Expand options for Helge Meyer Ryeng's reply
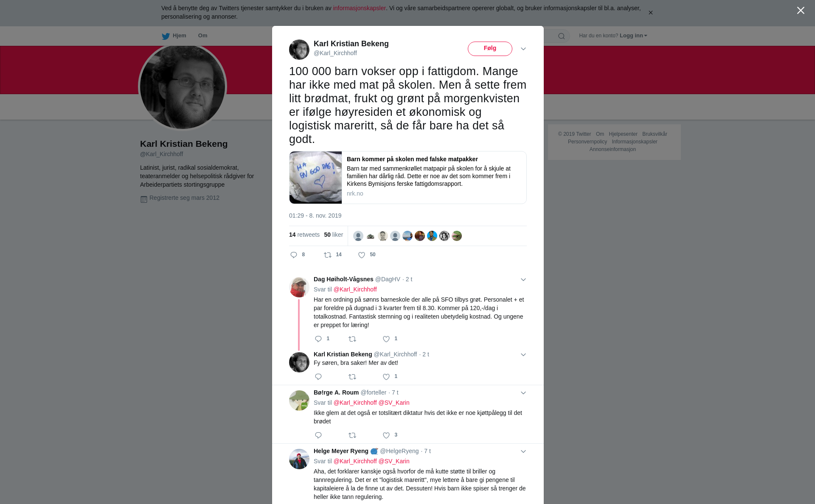This screenshot has height=504, width=815. [523, 451]
